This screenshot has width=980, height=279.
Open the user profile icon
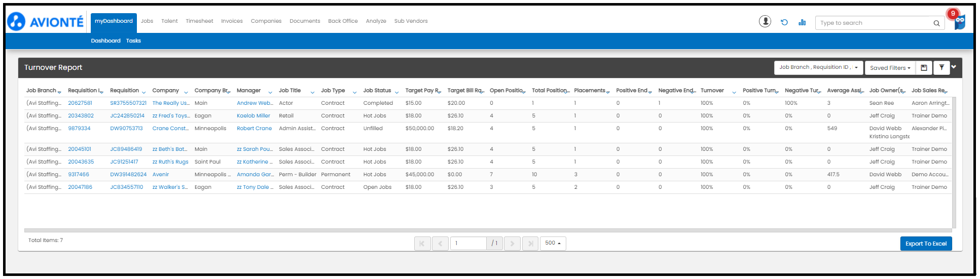[x=765, y=21]
